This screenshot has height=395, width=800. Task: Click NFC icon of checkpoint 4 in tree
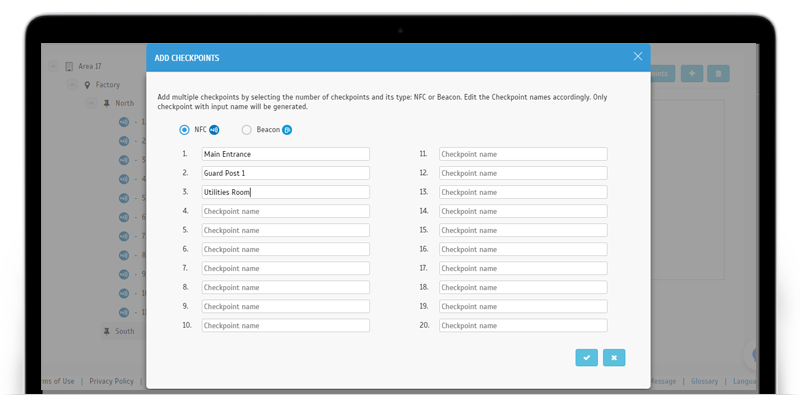tap(123, 179)
